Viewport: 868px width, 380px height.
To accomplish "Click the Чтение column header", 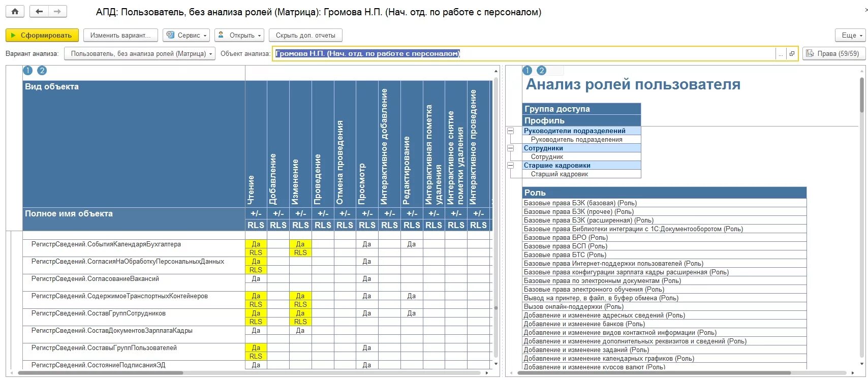I will pos(256,144).
